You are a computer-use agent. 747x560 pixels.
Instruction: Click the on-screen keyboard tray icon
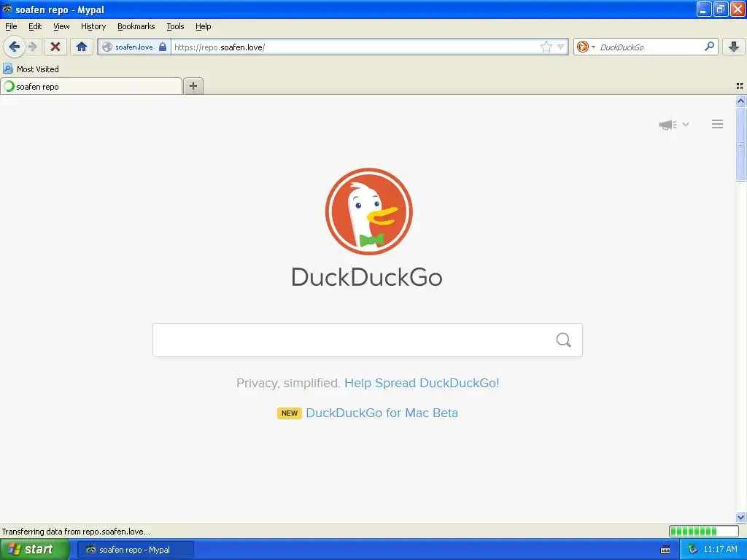[665, 550]
